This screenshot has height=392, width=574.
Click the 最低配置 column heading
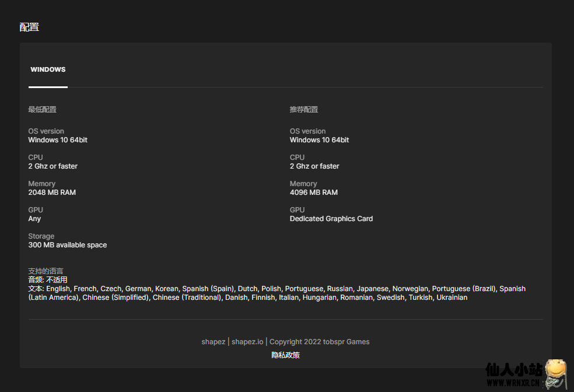click(42, 110)
